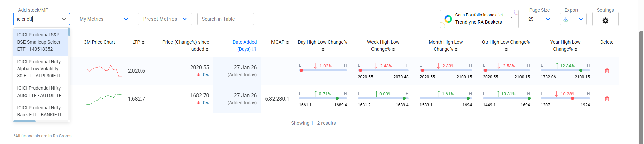The height and width of the screenshot is (144, 644).
Task: Click the Settings gear icon
Action: [605, 20]
